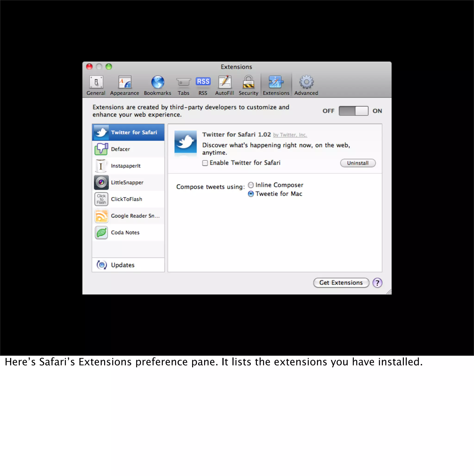This screenshot has height=476, width=474.
Task: Open the 'by Twitter, Inc.' link
Action: point(290,135)
